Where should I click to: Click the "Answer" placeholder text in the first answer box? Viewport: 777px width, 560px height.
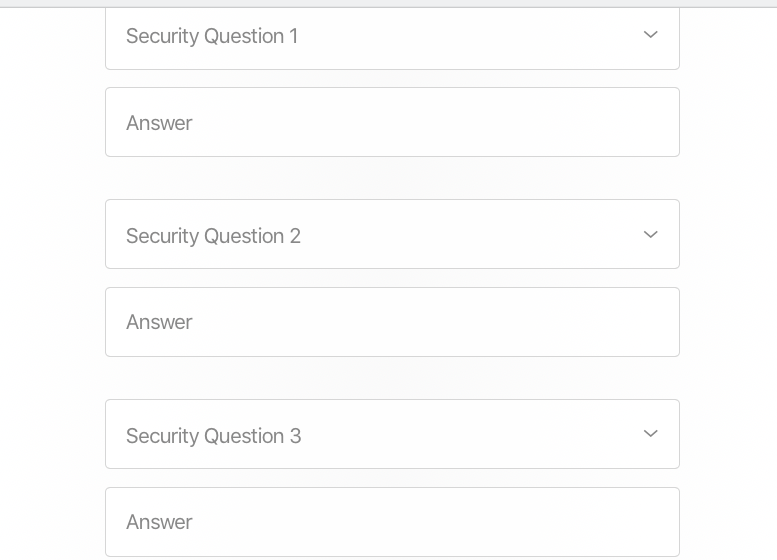pyautogui.click(x=159, y=123)
